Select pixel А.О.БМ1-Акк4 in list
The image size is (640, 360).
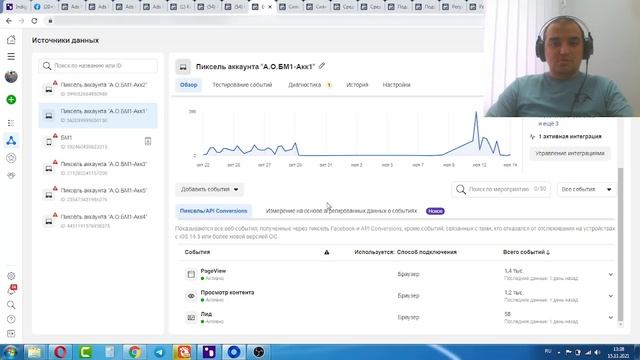[98, 221]
